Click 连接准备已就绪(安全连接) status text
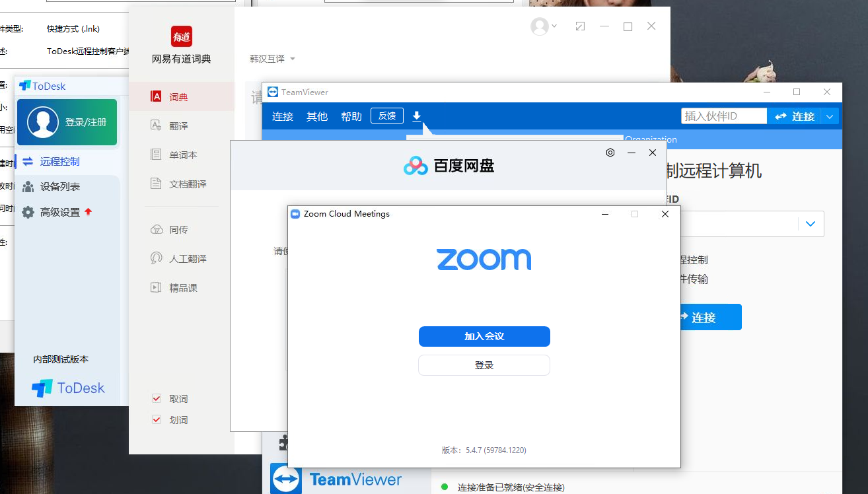 (511, 487)
